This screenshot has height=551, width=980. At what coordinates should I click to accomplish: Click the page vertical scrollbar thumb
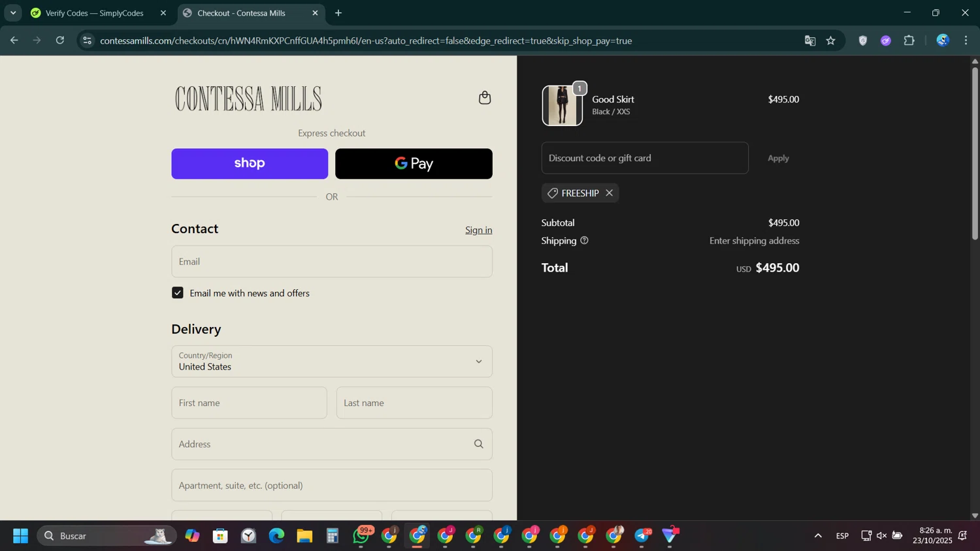tap(975, 153)
